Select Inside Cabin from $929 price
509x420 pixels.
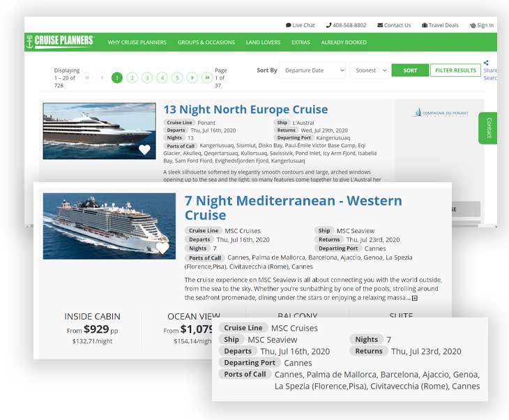[92, 328]
